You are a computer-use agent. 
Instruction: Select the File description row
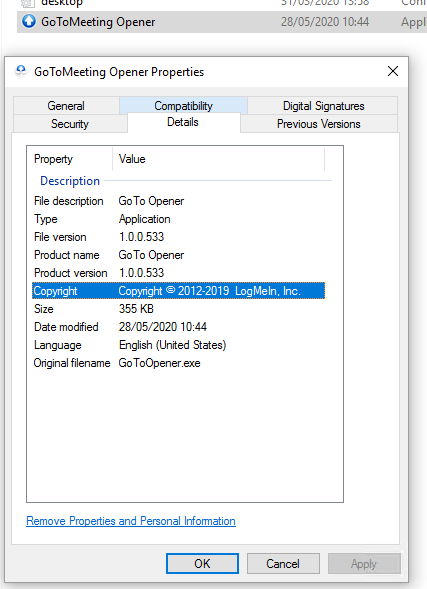(x=178, y=201)
